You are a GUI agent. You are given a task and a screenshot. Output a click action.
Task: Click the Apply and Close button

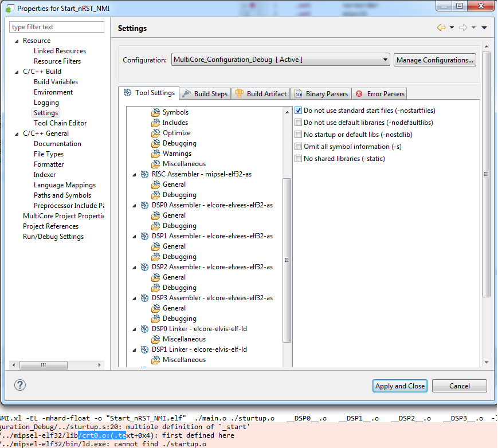(x=400, y=386)
